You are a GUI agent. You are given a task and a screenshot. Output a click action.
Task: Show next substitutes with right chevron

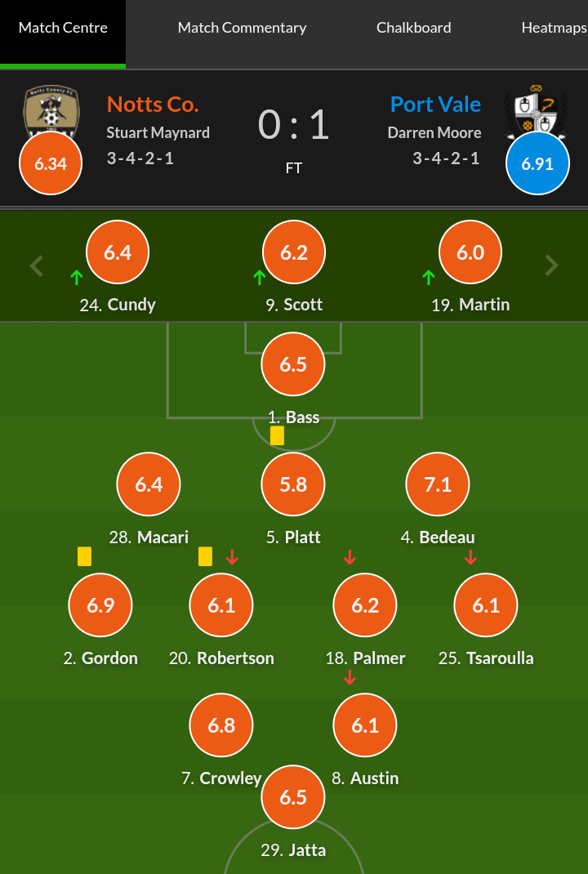[552, 265]
